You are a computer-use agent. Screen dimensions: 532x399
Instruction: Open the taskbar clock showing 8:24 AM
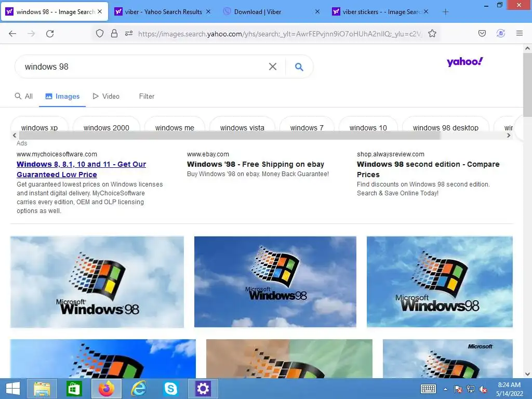[509, 389]
